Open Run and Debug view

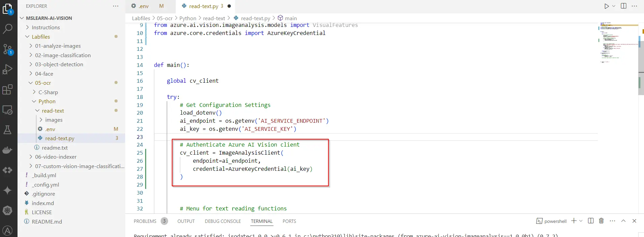(x=7, y=69)
